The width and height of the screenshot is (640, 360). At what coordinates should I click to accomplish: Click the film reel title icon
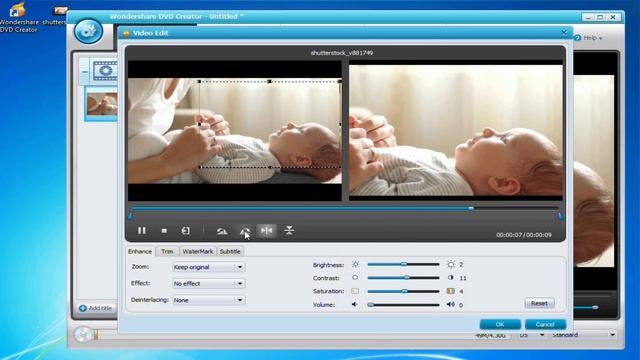click(x=105, y=71)
